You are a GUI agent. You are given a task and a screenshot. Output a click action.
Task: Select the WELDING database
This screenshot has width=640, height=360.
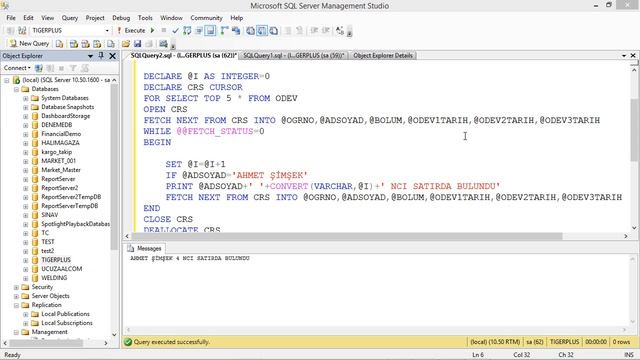pyautogui.click(x=54, y=278)
